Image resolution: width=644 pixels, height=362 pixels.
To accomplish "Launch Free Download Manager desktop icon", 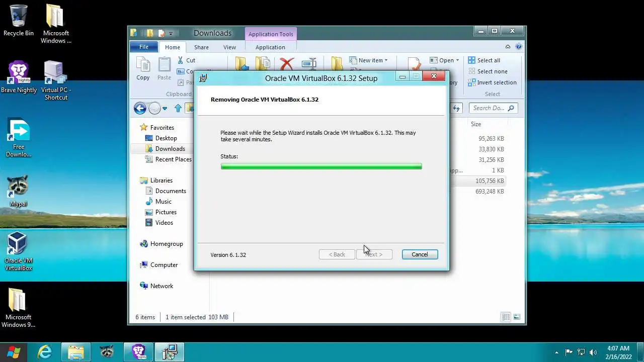I will [x=19, y=138].
